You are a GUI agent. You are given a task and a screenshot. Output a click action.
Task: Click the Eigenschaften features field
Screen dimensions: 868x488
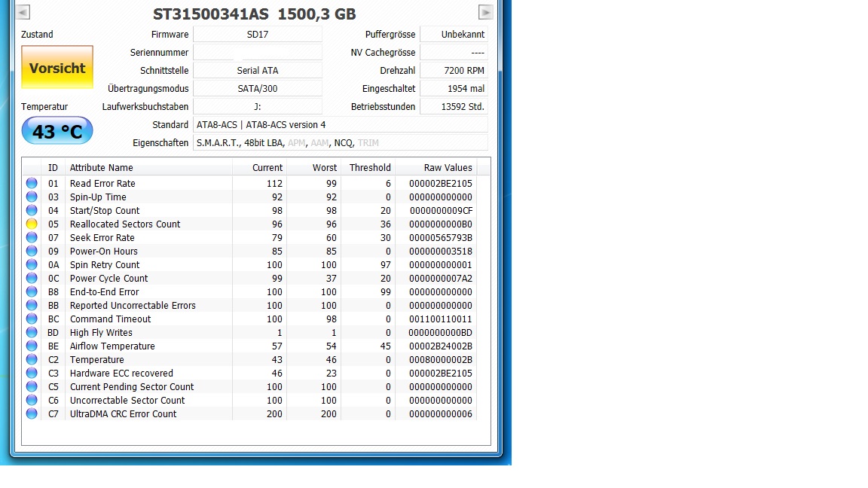[341, 143]
